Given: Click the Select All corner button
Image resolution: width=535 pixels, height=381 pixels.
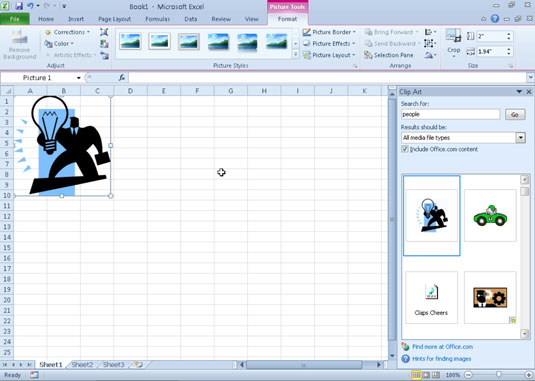Looking at the screenshot, I should click(7, 91).
